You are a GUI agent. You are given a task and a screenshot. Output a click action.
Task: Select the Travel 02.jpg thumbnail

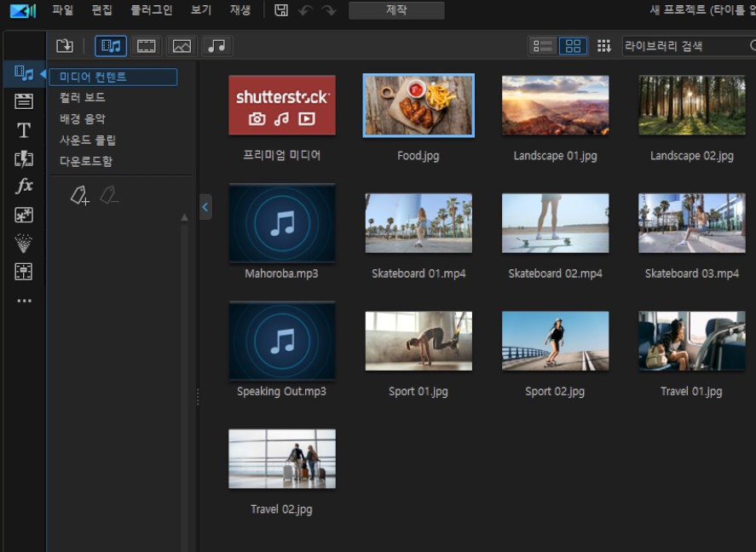point(282,458)
